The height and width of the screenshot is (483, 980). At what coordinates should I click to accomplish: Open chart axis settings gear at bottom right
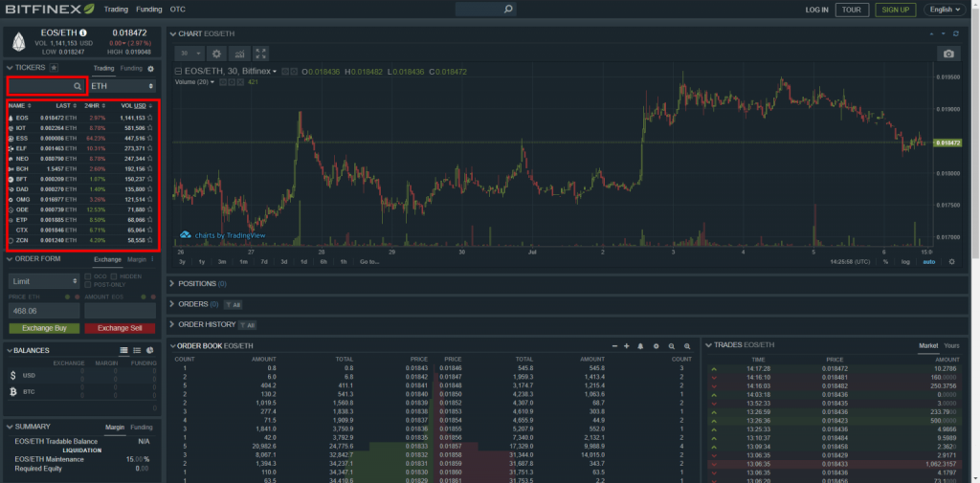(952, 262)
